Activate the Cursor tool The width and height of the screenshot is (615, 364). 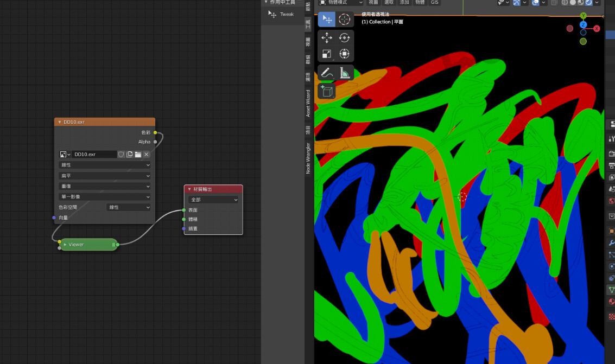tap(344, 20)
